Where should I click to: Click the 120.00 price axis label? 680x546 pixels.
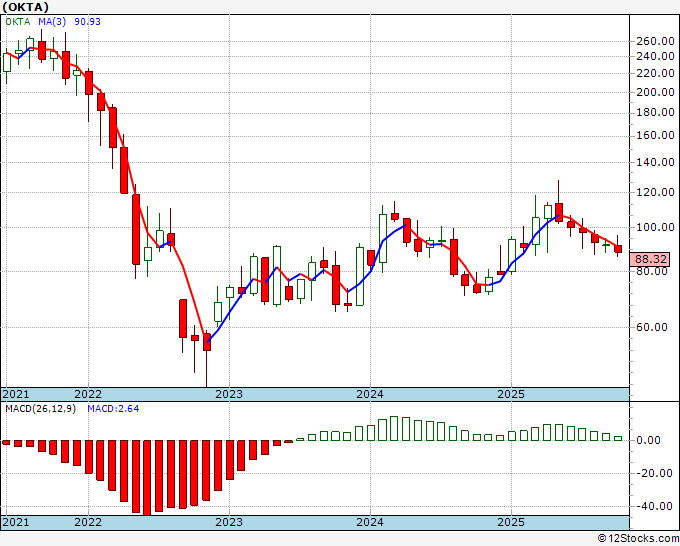coord(655,192)
